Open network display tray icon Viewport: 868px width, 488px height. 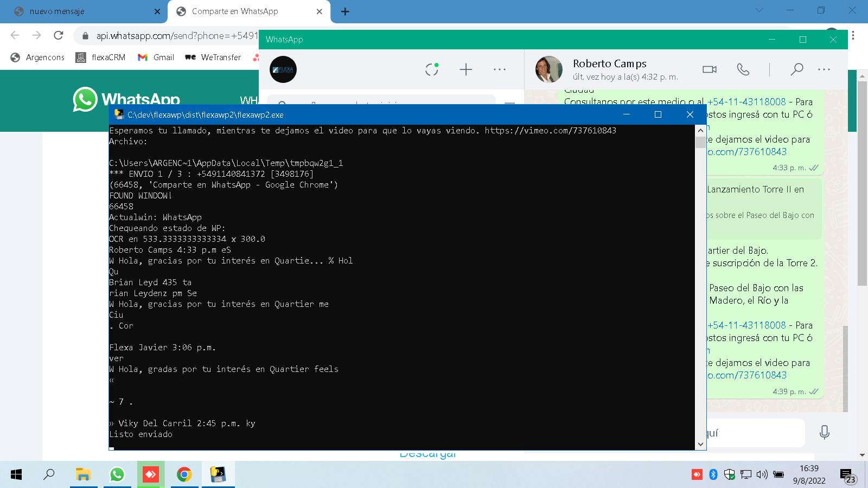coord(746,475)
